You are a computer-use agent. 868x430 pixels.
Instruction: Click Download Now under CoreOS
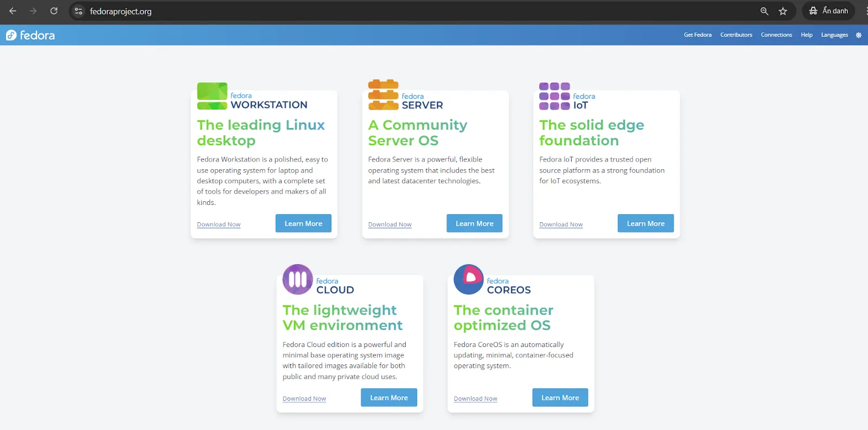click(475, 399)
